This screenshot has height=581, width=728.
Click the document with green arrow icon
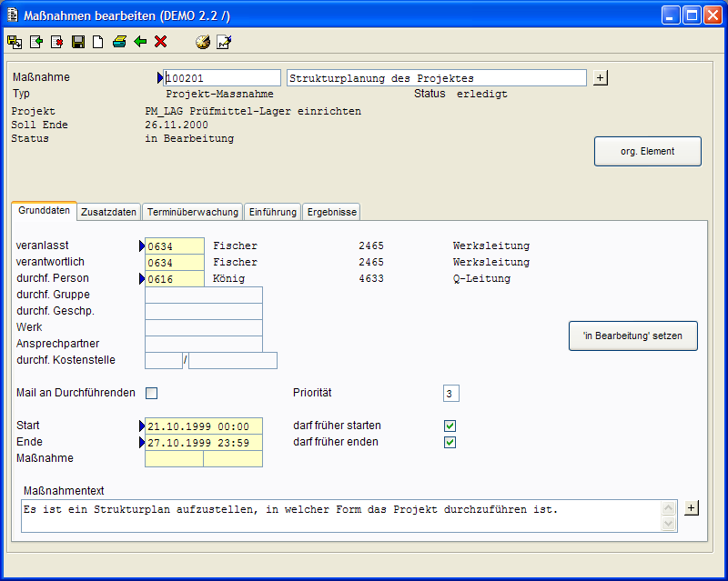[36, 42]
